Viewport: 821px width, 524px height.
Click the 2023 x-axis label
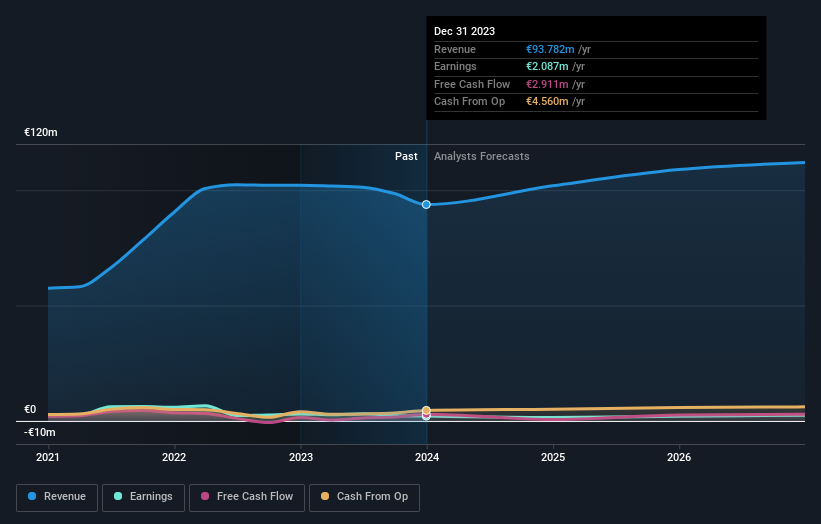pyautogui.click(x=301, y=458)
